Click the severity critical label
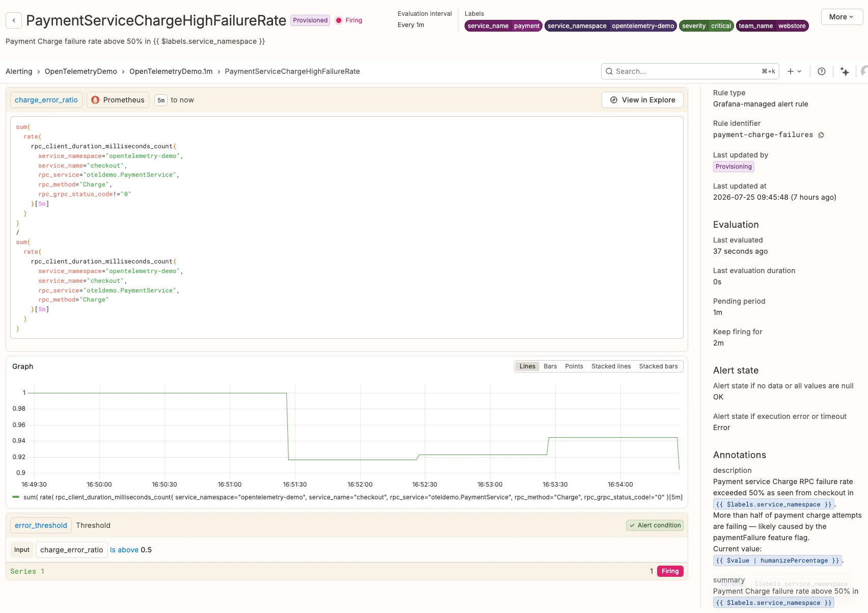This screenshot has height=613, width=868. 707,26
